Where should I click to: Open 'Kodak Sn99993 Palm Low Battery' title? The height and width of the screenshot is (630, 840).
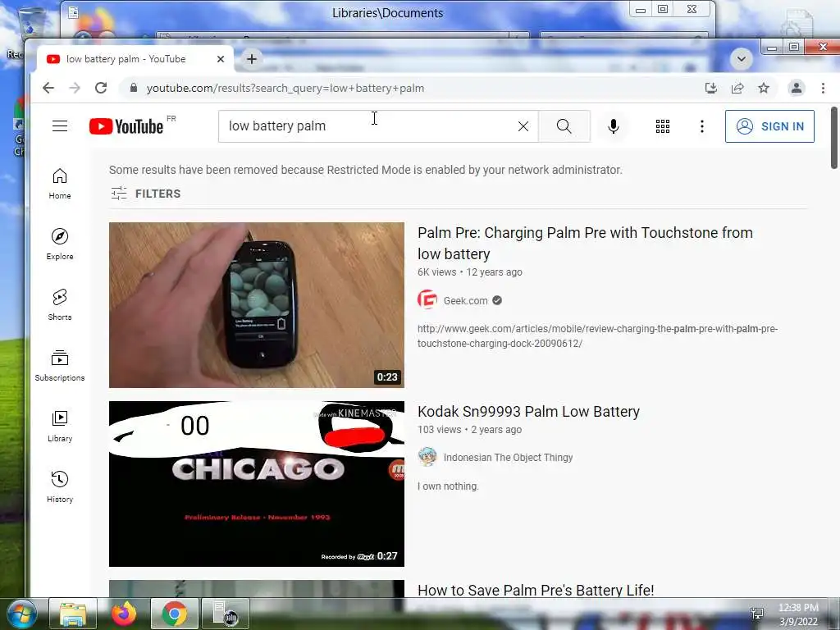pyautogui.click(x=528, y=412)
